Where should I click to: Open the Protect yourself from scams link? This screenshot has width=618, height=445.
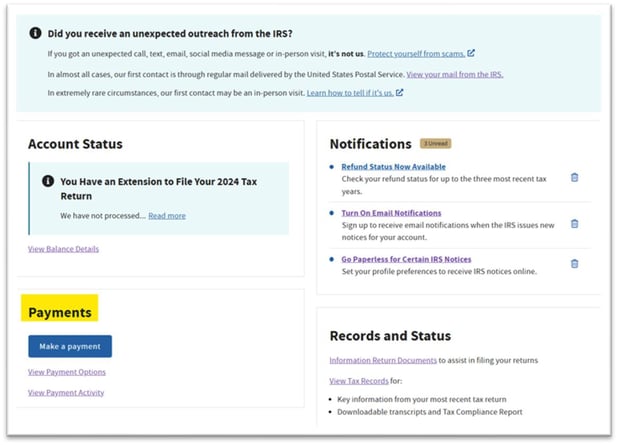pos(415,54)
